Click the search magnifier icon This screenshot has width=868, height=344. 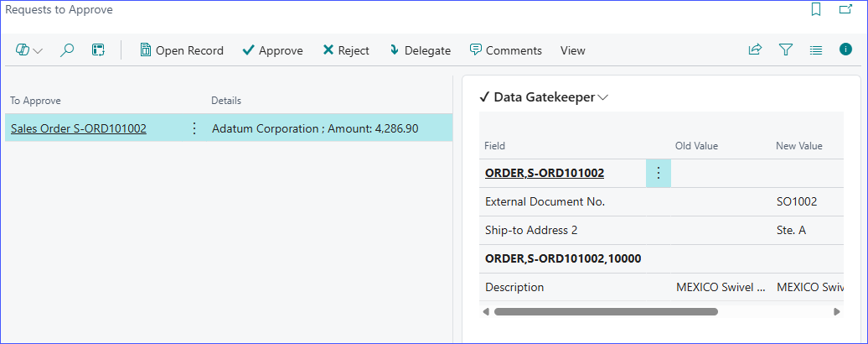pos(68,50)
